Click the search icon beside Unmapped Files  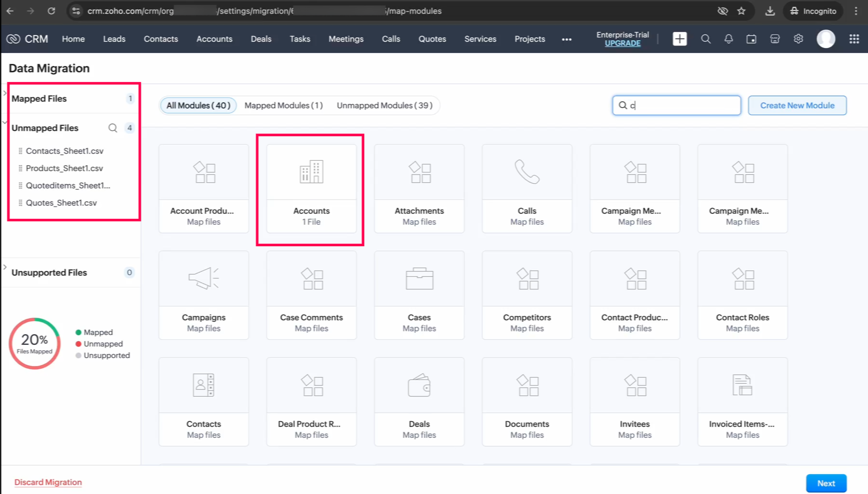112,128
